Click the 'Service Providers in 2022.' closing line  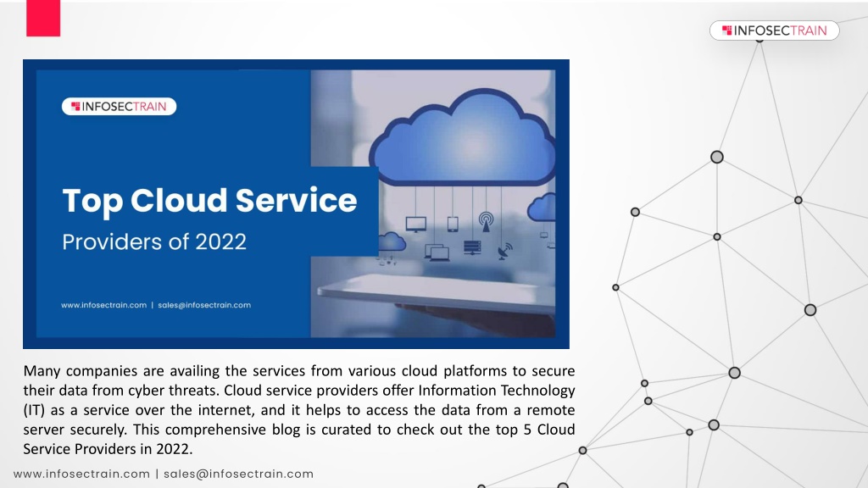pyautogui.click(x=108, y=449)
